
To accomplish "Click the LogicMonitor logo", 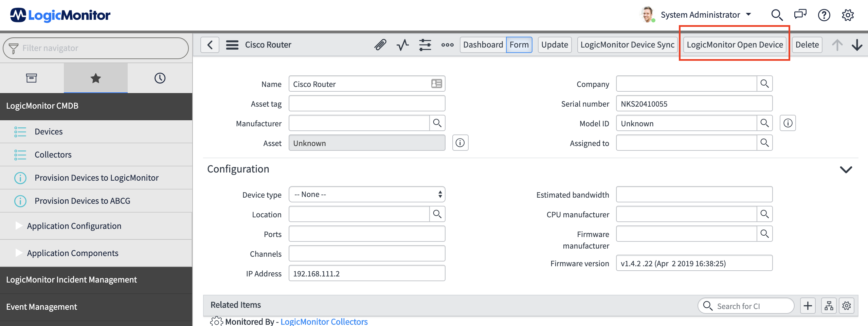I will coord(60,15).
